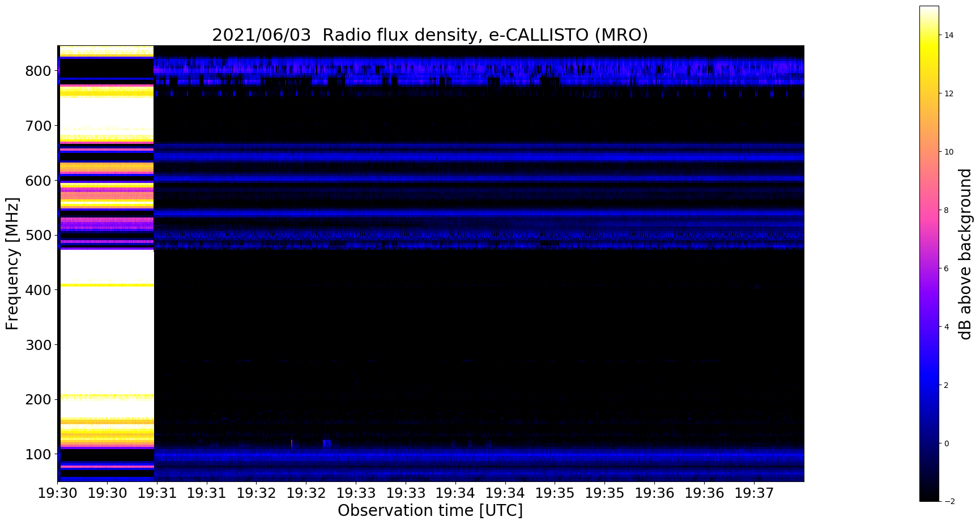Click the plot title "Radio flux density, e-CALLISTO (MRO)"
This screenshot has width=980, height=525.
tap(485, 35)
